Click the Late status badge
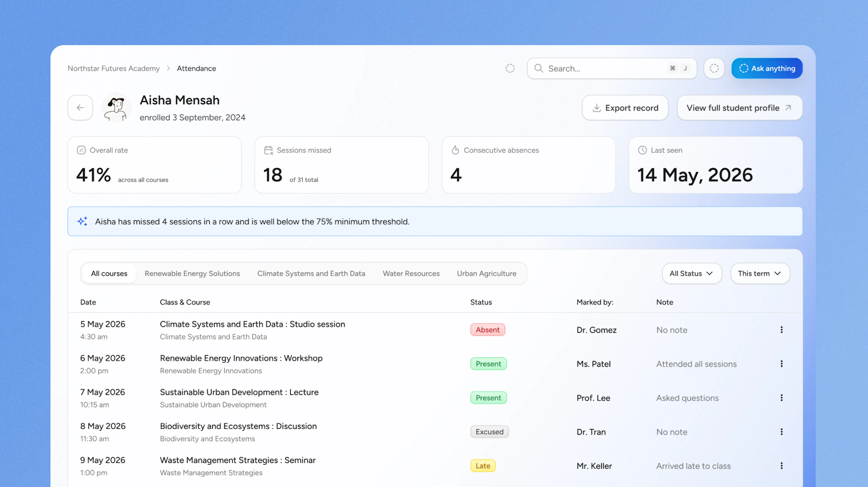The width and height of the screenshot is (868, 487). click(x=483, y=466)
